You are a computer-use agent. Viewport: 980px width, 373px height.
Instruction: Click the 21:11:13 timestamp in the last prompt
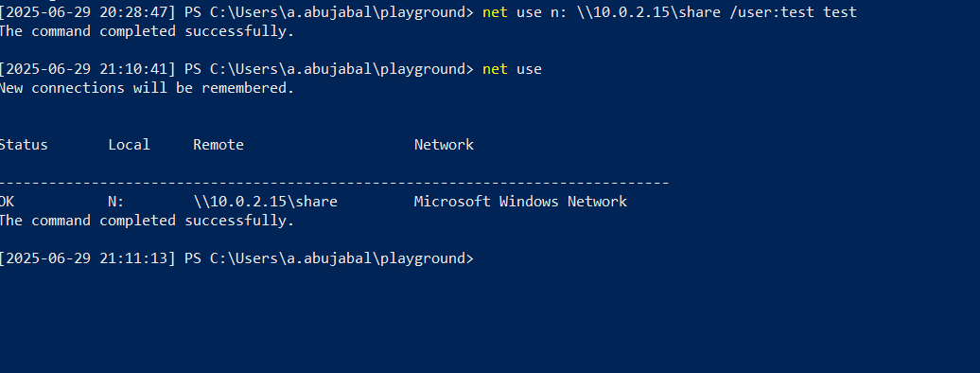133,258
